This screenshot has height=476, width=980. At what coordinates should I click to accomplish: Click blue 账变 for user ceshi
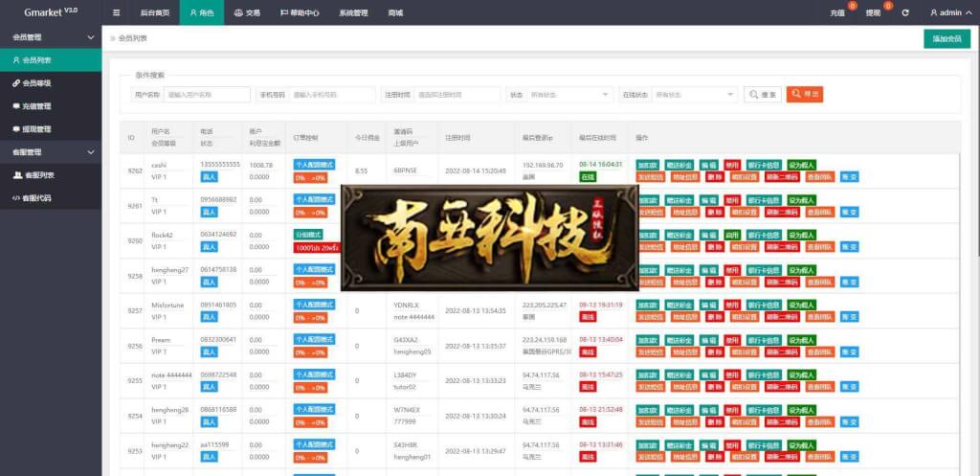850,177
